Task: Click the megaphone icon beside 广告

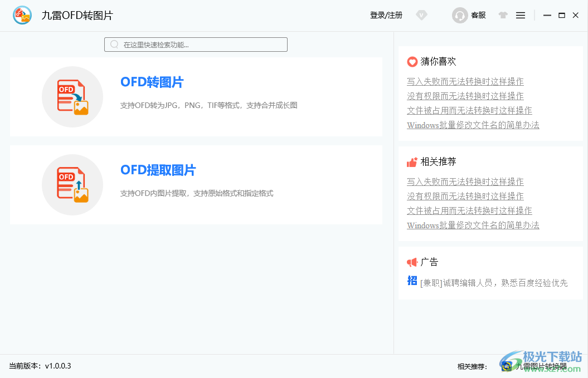Action: (412, 262)
